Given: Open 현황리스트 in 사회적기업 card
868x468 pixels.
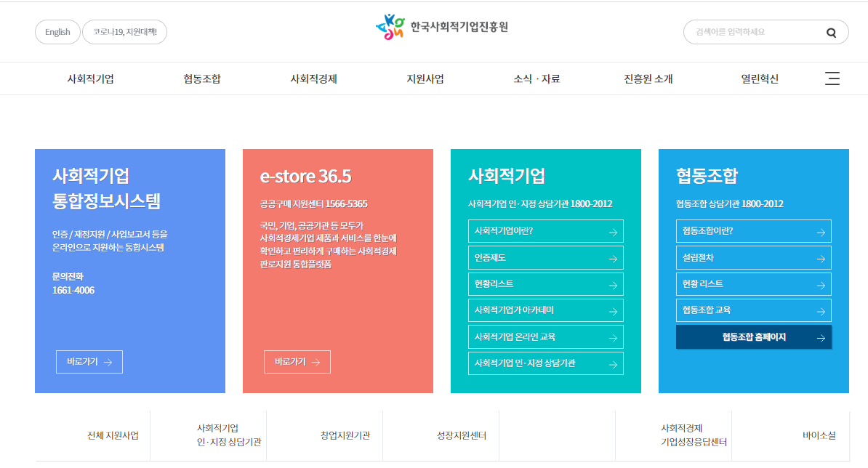Looking at the screenshot, I should pyautogui.click(x=546, y=284).
